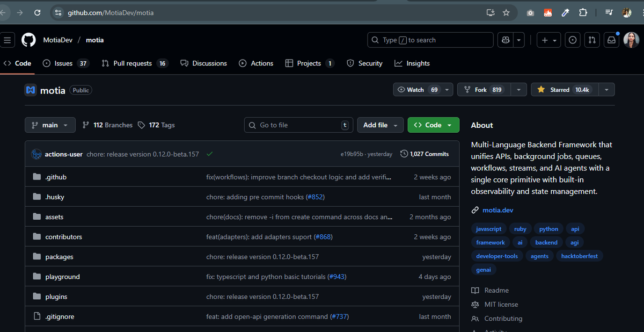Watch the repository
This screenshot has width=644, height=332.
tap(417, 89)
